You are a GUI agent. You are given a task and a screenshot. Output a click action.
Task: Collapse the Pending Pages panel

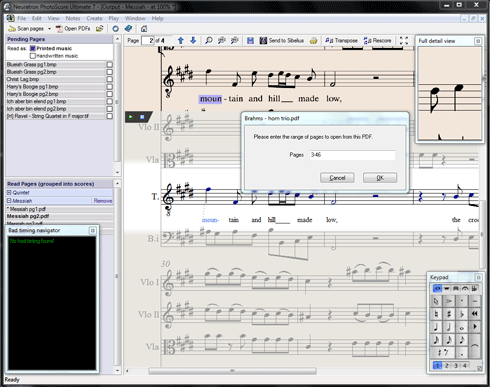[x=117, y=39]
